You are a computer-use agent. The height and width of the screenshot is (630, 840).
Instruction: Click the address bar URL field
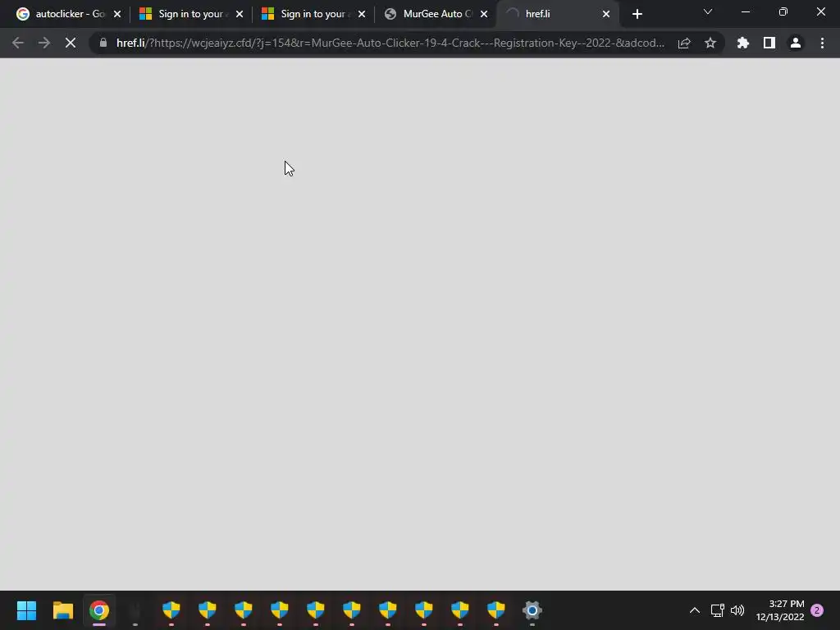point(390,43)
